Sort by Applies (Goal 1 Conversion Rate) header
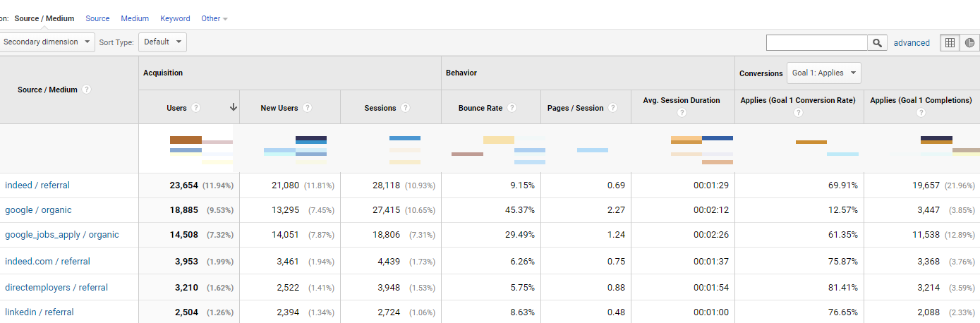Viewport: 980px width, 323px height. point(798,100)
